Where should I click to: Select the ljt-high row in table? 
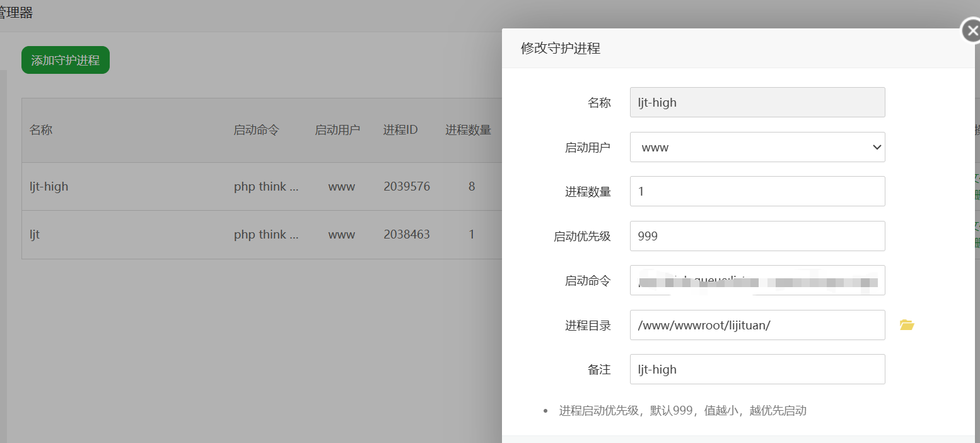pyautogui.click(x=49, y=187)
